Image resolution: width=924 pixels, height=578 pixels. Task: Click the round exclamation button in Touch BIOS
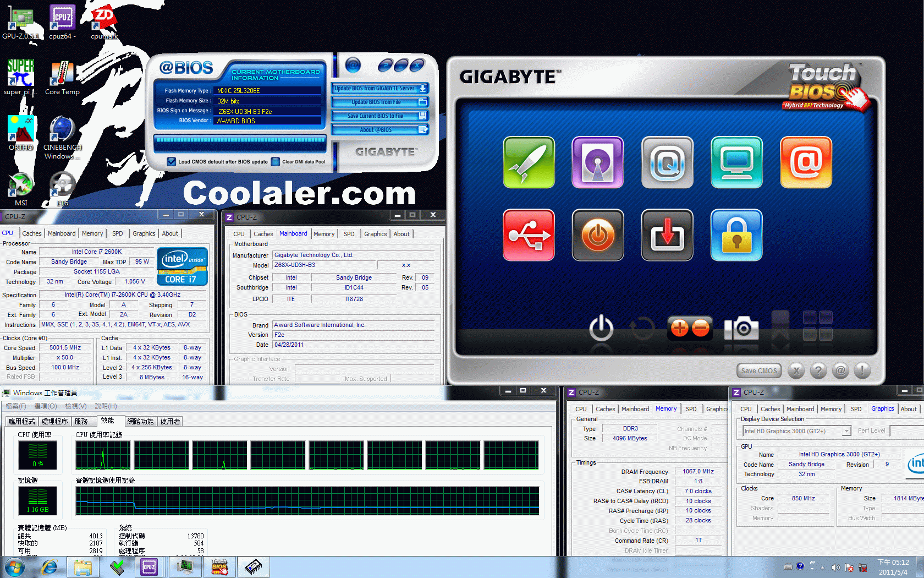[x=862, y=370]
